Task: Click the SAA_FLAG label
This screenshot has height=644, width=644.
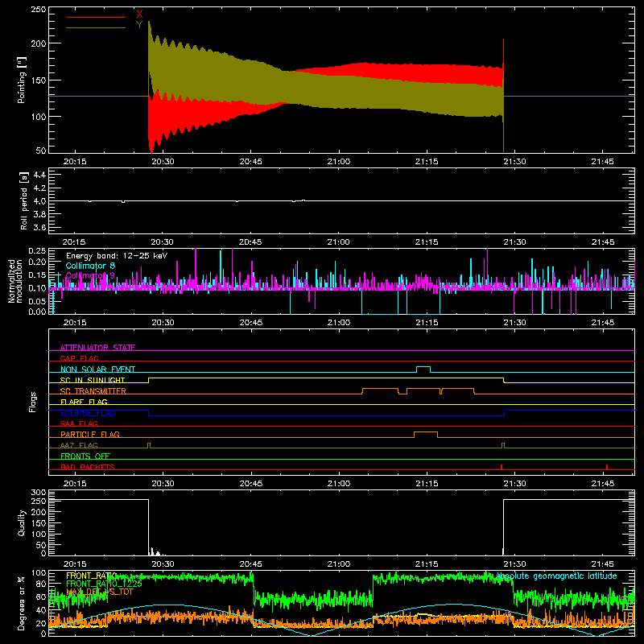Action: (x=79, y=423)
